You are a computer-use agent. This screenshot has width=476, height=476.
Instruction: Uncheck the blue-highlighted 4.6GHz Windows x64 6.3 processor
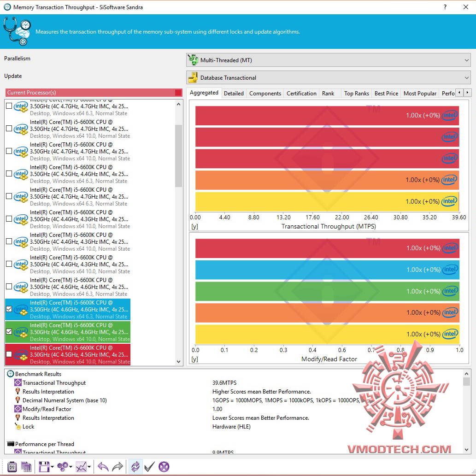click(9, 309)
